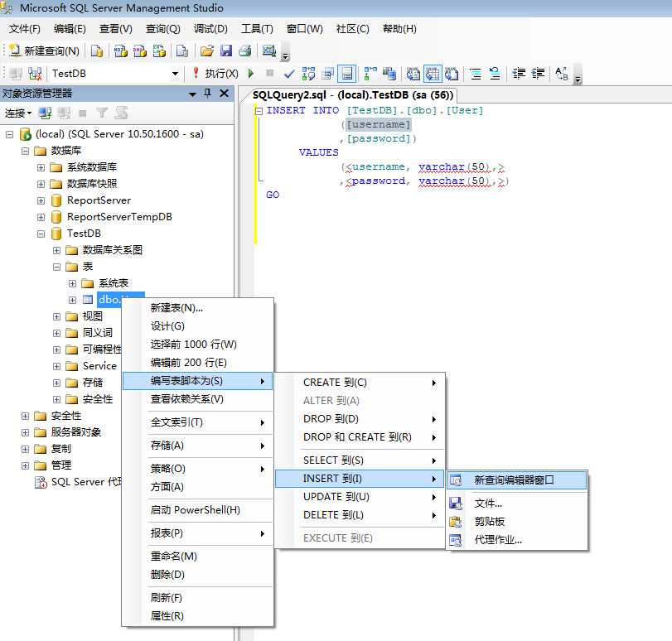Screen dimensions: 672x641
Task: Open the Connect (连接) dropdown in Object Explorer
Action: coord(18,113)
